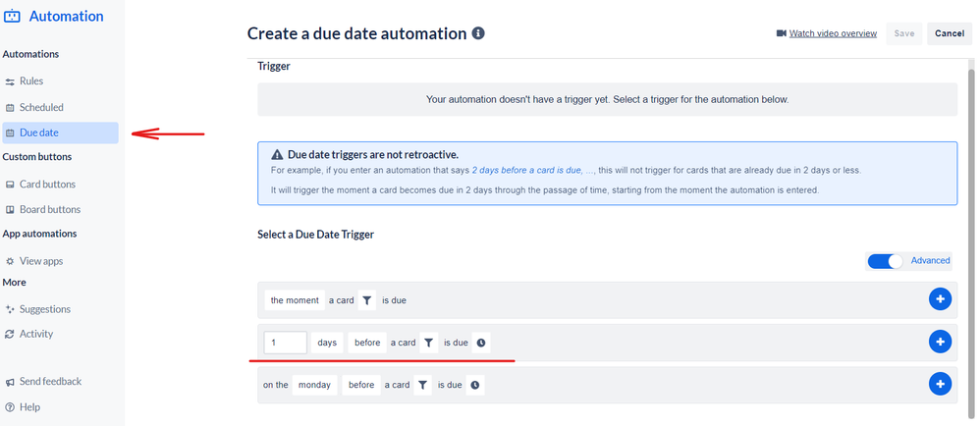Image resolution: width=980 pixels, height=426 pixels.
Task: Open Help in the sidebar
Action: (x=29, y=407)
